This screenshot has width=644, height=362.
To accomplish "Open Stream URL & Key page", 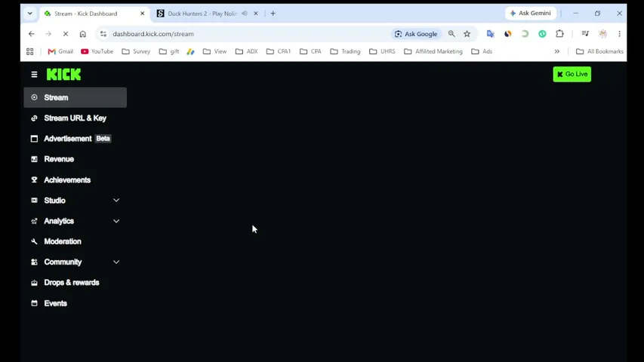I will [75, 118].
